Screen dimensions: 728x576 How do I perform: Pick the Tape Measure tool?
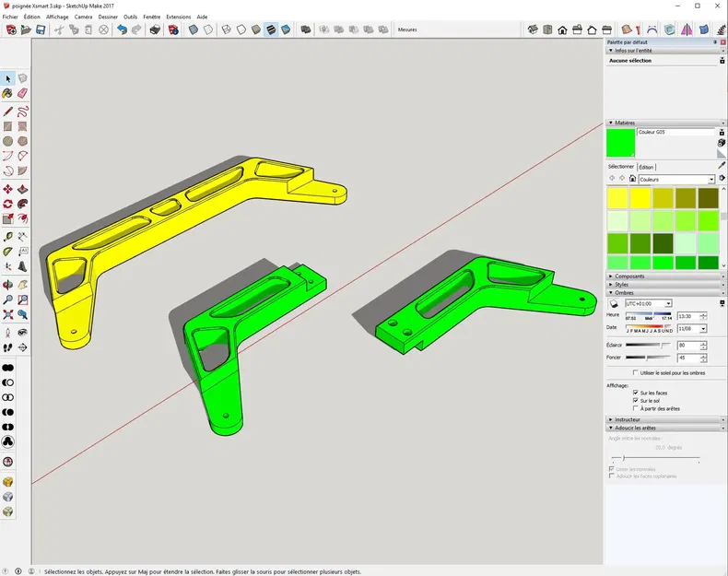click(x=8, y=237)
